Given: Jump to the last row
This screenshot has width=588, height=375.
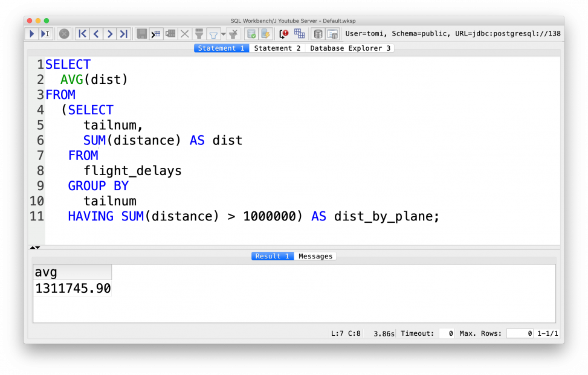Looking at the screenshot, I should 124,33.
